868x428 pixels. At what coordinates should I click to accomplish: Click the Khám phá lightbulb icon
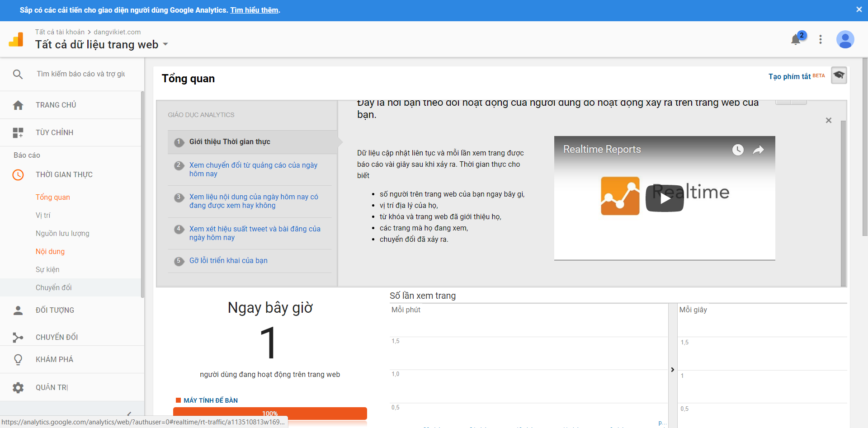tap(18, 360)
